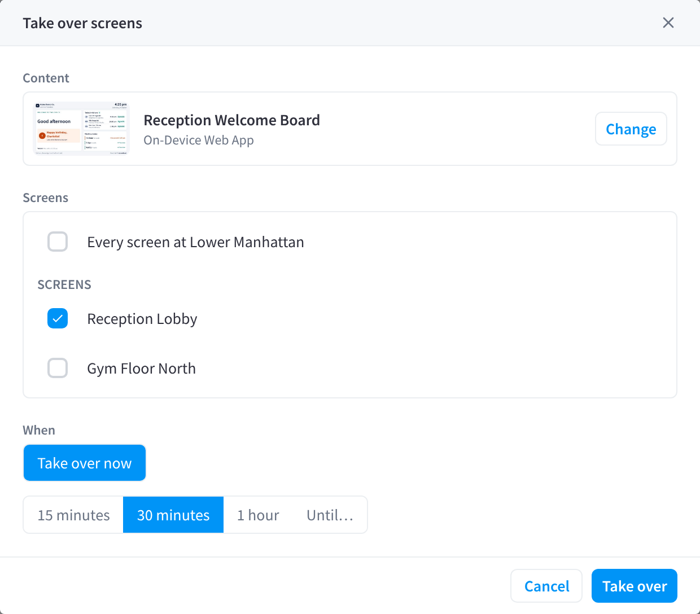Tick the Gym Floor North checkbox

pyautogui.click(x=58, y=368)
